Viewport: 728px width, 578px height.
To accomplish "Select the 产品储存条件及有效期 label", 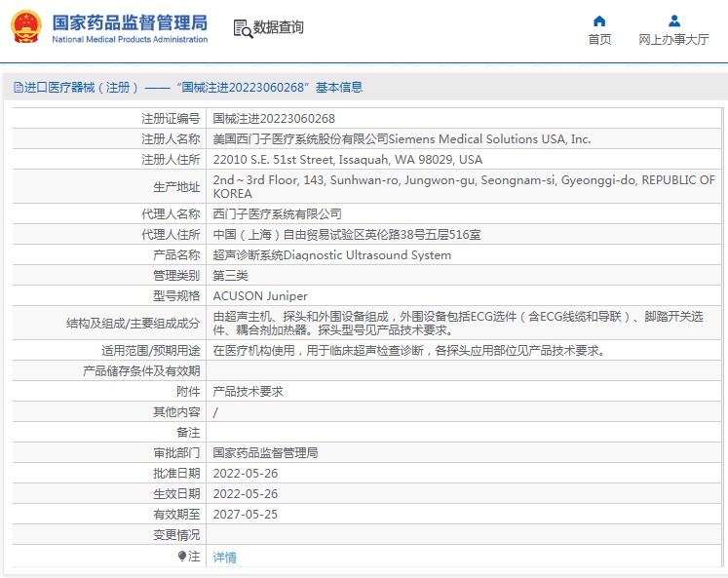I will 141,371.
